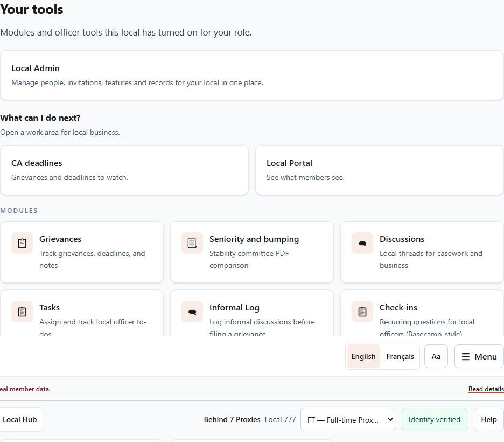Click the Informal Log speech bubble icon

click(192, 312)
